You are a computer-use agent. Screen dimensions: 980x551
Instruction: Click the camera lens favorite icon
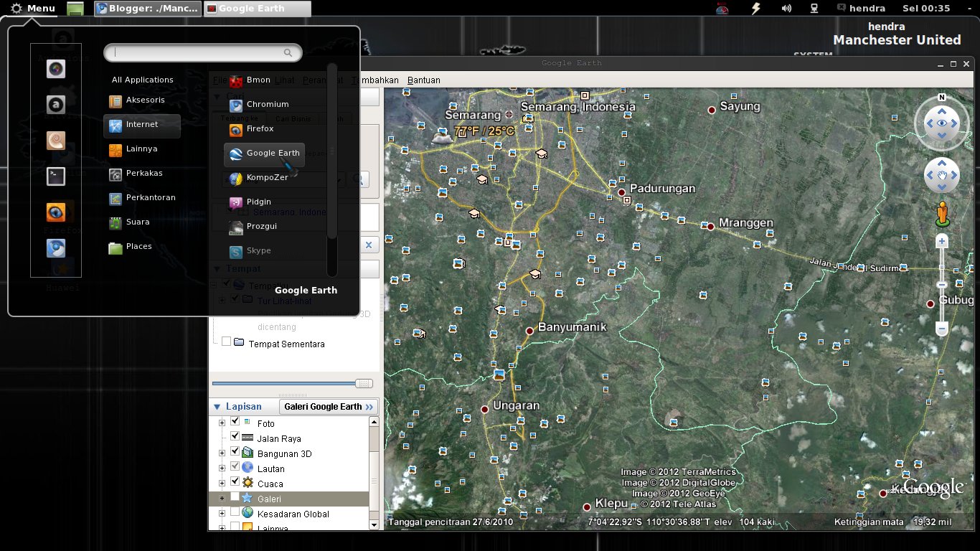click(56, 69)
